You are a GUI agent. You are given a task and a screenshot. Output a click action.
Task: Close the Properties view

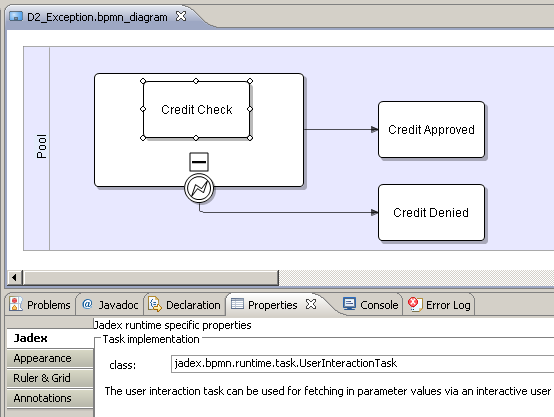(x=311, y=304)
